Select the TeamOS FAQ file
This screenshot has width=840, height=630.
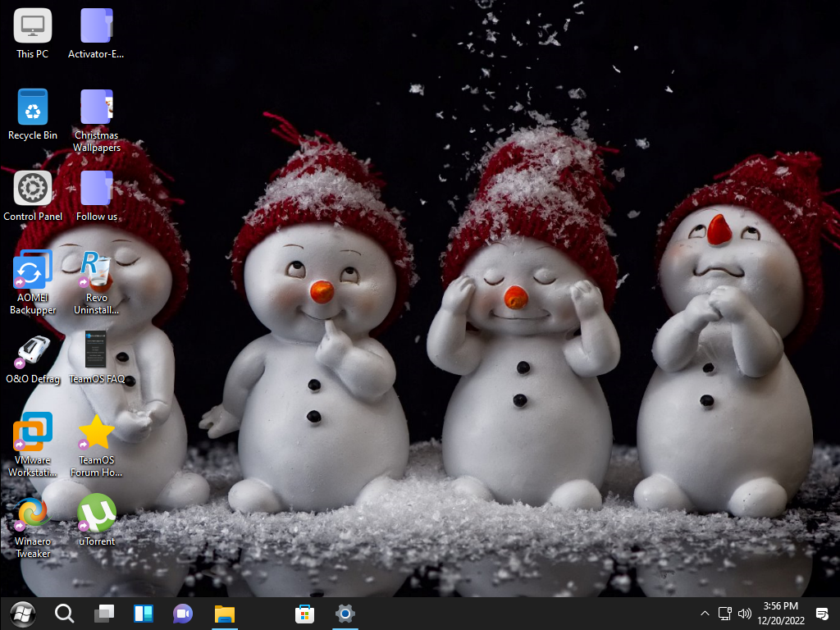pos(97,351)
